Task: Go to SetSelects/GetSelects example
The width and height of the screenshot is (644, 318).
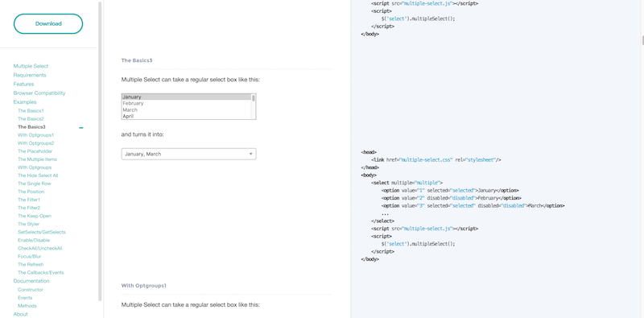Action: click(42, 232)
